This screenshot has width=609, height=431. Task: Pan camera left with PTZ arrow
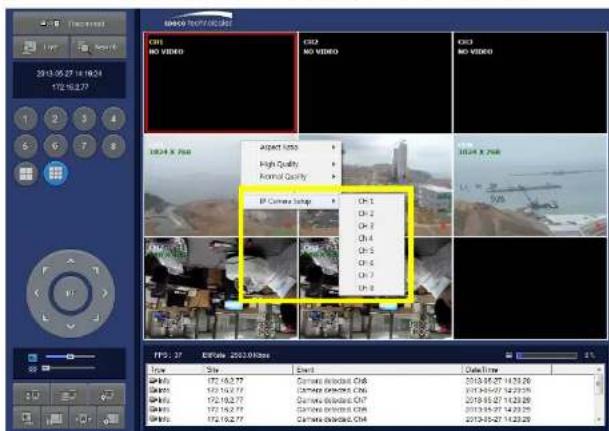pyautogui.click(x=37, y=293)
